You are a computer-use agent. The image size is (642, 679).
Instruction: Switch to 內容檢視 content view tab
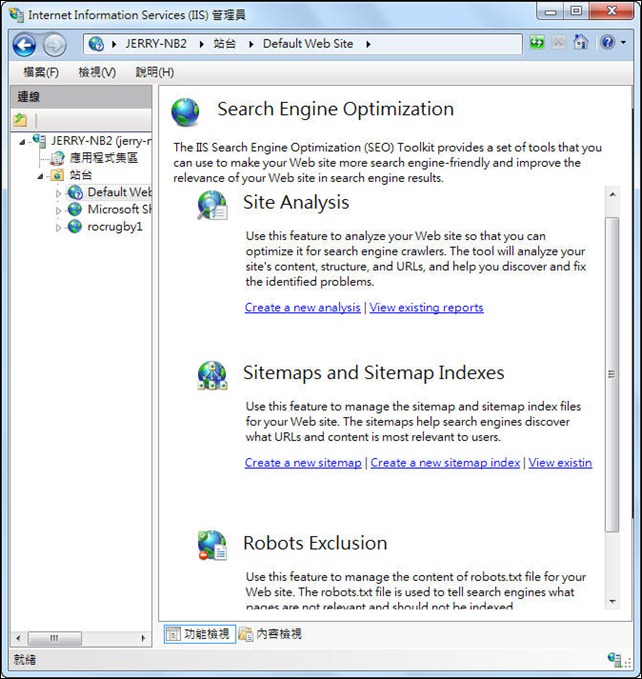tap(271, 634)
